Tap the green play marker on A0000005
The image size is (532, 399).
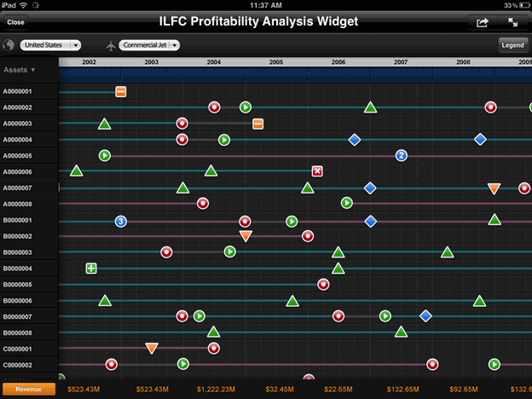pyautogui.click(x=105, y=156)
